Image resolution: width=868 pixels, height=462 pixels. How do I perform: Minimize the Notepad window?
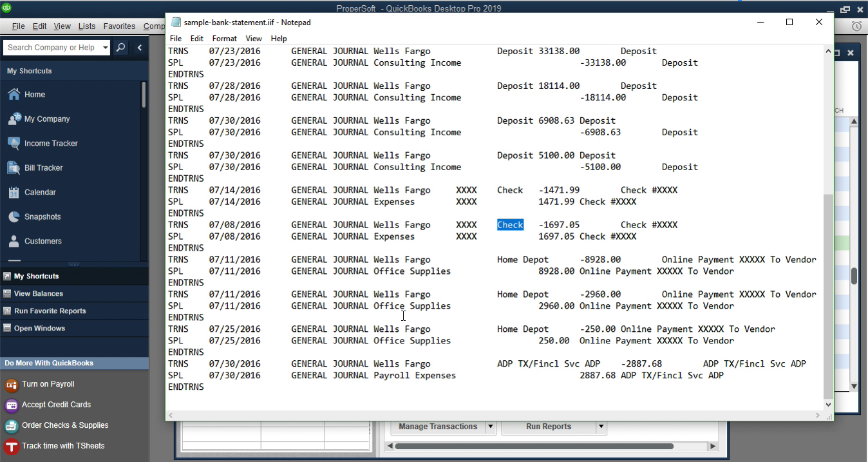pos(760,22)
